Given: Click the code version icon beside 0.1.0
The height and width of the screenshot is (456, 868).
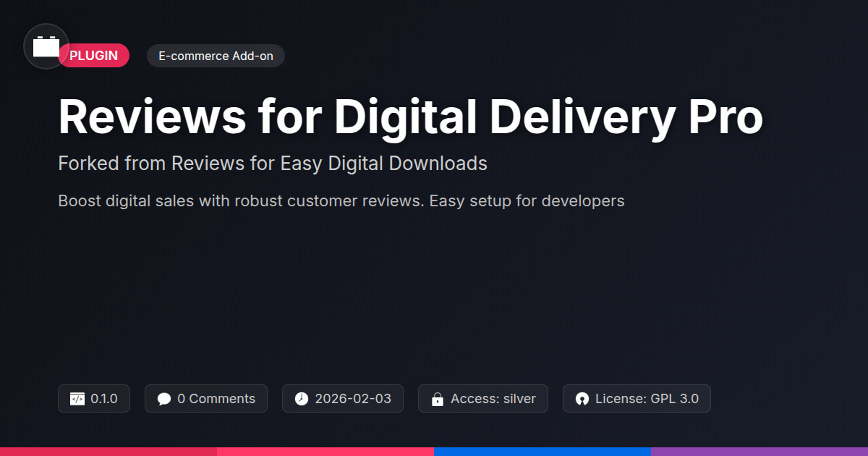Looking at the screenshot, I should (77, 399).
